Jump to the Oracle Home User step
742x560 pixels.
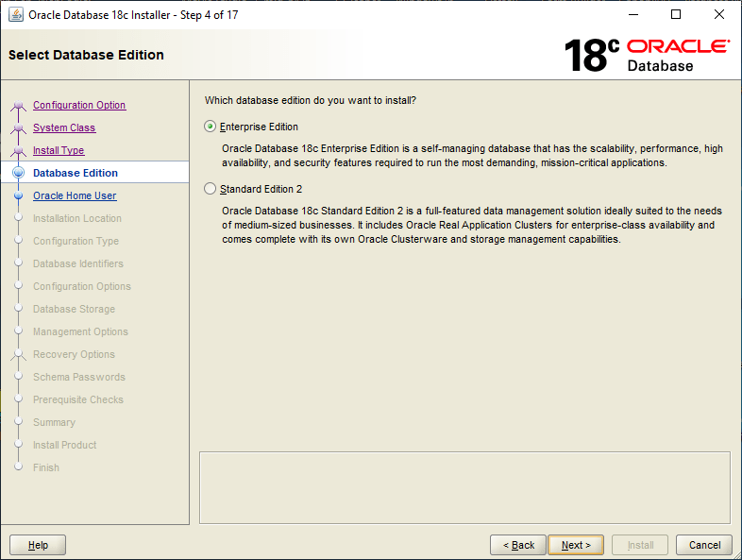coord(75,196)
